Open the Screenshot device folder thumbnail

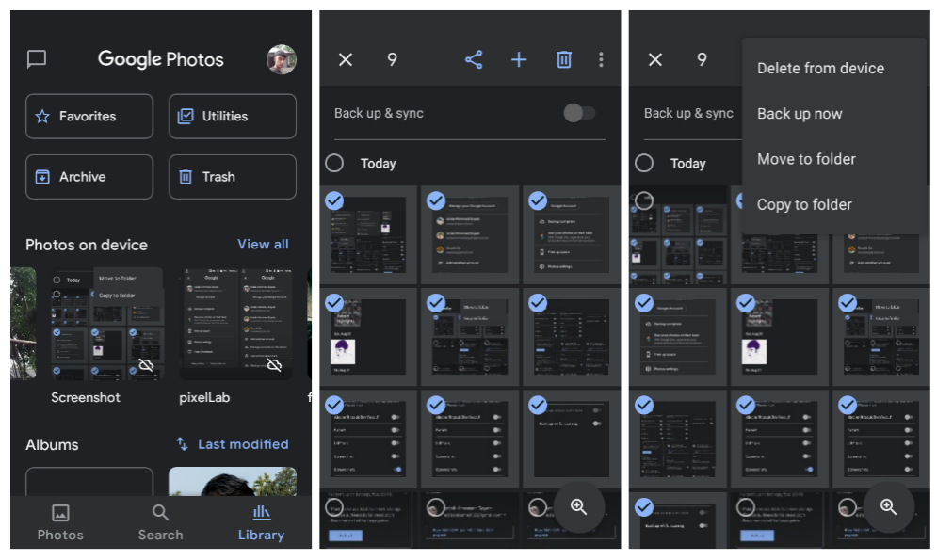(107, 324)
